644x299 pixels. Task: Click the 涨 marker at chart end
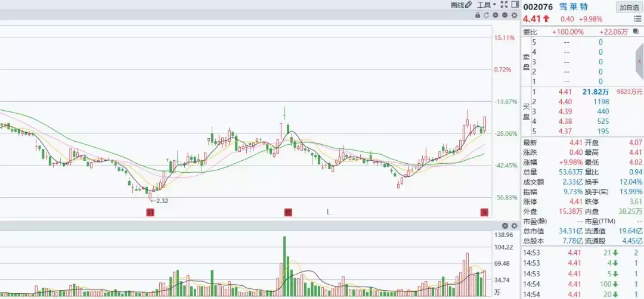[x=485, y=212]
